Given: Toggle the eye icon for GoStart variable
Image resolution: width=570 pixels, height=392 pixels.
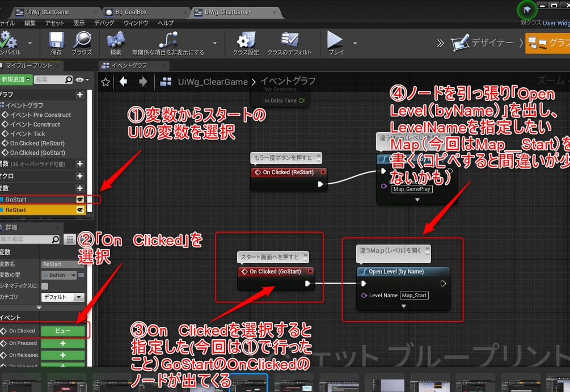Looking at the screenshot, I should (80, 200).
